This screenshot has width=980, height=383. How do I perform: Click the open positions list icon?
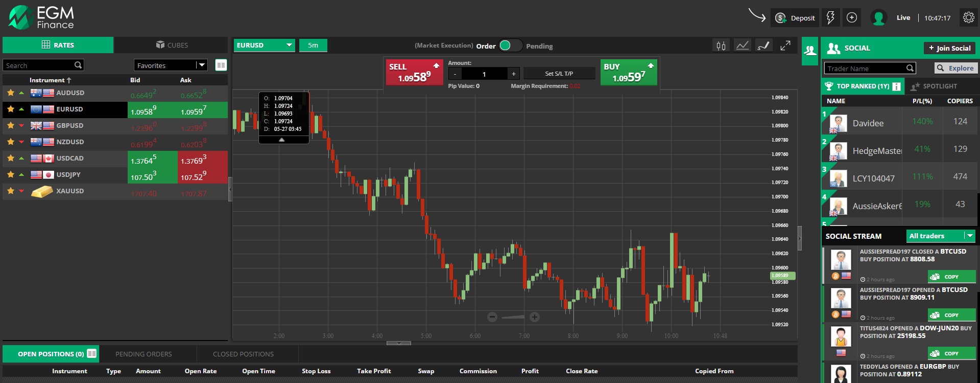tap(92, 353)
